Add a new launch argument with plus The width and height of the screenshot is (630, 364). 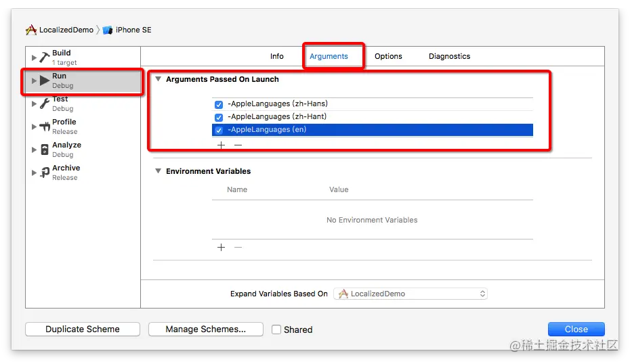[x=221, y=145]
